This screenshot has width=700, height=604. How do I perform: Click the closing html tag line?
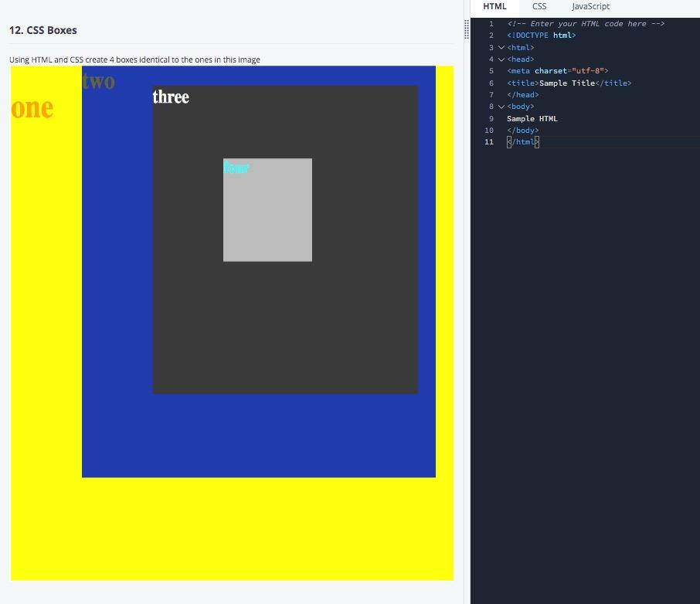point(523,142)
